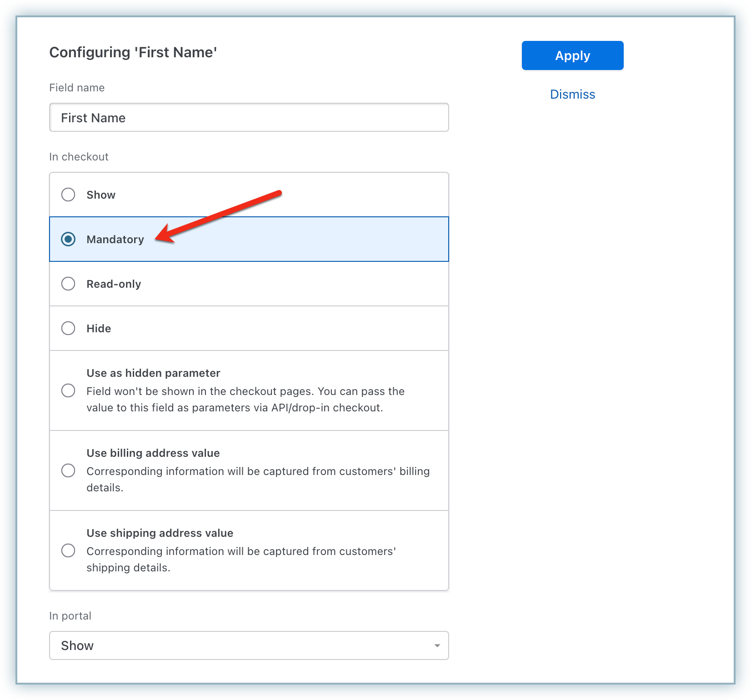This screenshot has width=751, height=700.
Task: Click into the Field name text input
Action: click(x=249, y=118)
